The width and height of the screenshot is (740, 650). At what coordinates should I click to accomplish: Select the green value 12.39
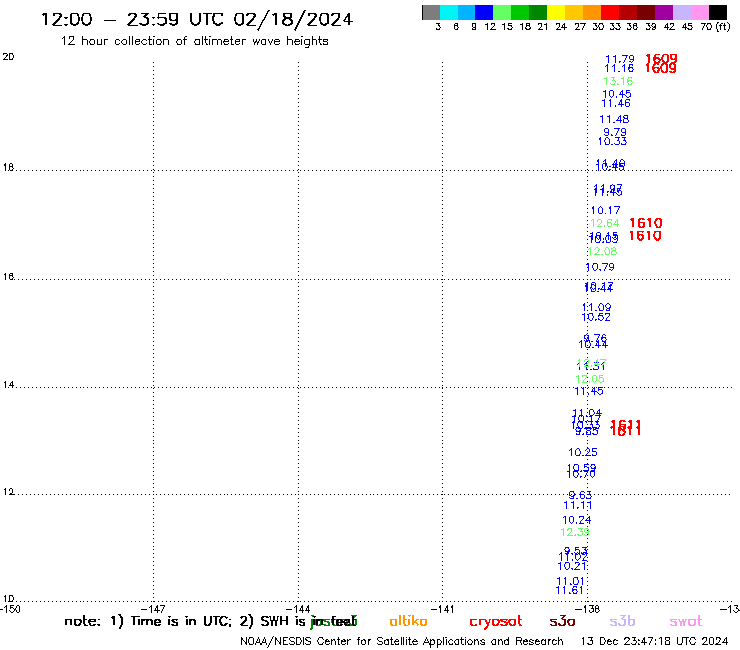pyautogui.click(x=575, y=532)
